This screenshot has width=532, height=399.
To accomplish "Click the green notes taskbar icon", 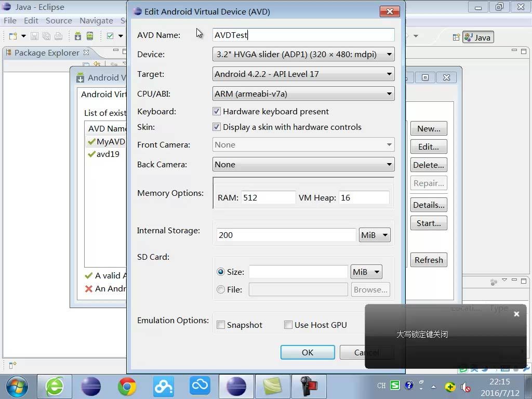I will 272,387.
